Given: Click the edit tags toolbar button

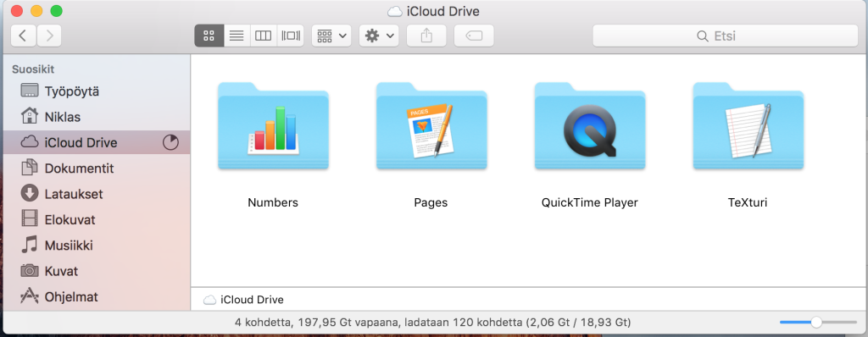Looking at the screenshot, I should (x=474, y=36).
